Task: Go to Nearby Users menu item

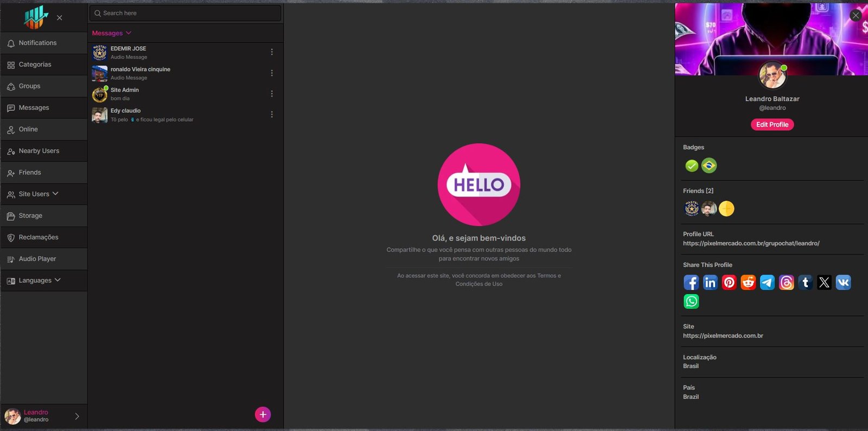Action: 39,151
